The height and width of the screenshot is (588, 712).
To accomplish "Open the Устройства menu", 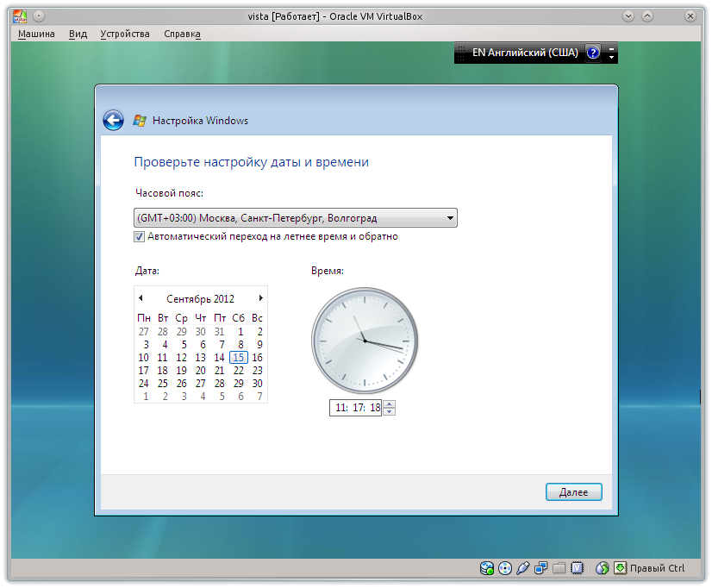I will (124, 34).
